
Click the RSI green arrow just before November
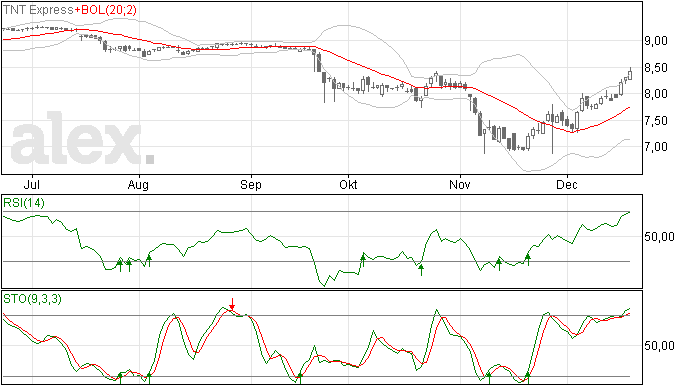pos(421,269)
